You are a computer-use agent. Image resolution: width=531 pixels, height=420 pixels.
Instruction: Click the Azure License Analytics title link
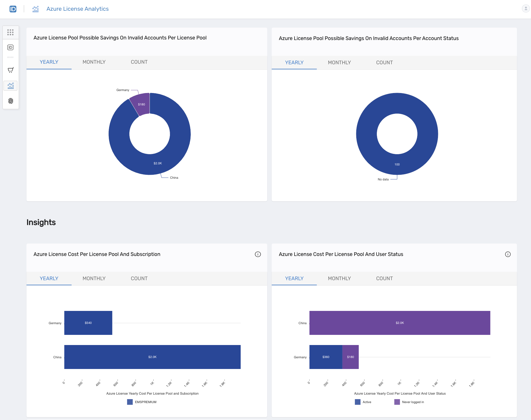click(78, 9)
